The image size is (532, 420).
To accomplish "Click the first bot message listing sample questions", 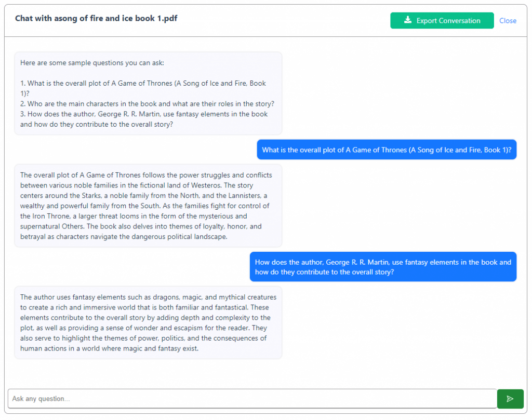I will (147, 93).
